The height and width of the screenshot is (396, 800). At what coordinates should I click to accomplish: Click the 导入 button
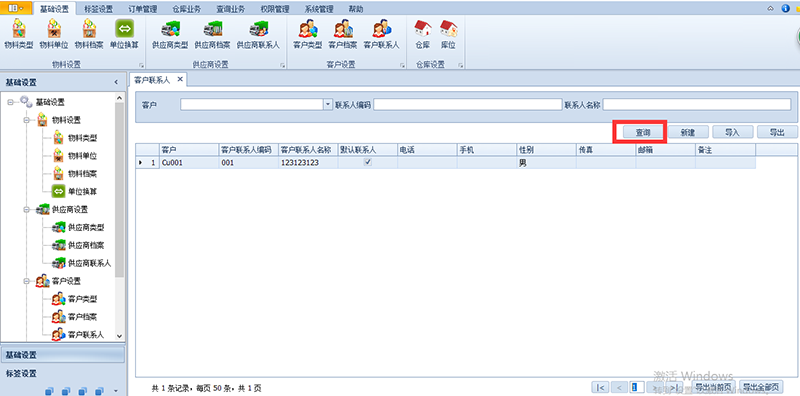click(733, 132)
